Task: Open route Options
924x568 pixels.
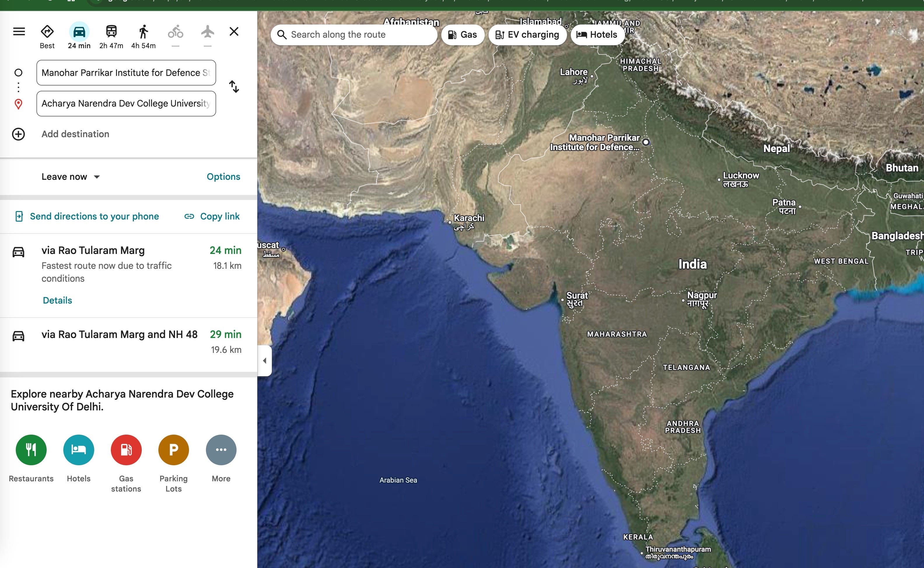Action: point(223,177)
